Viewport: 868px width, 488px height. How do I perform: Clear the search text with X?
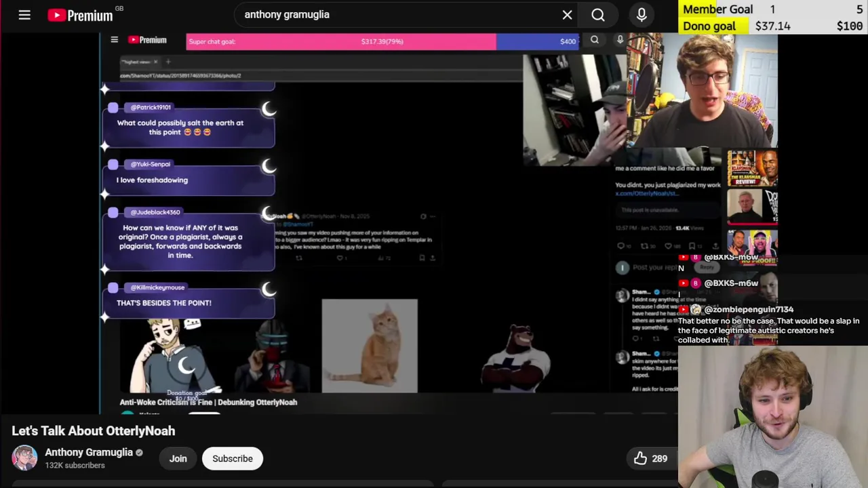[568, 14]
